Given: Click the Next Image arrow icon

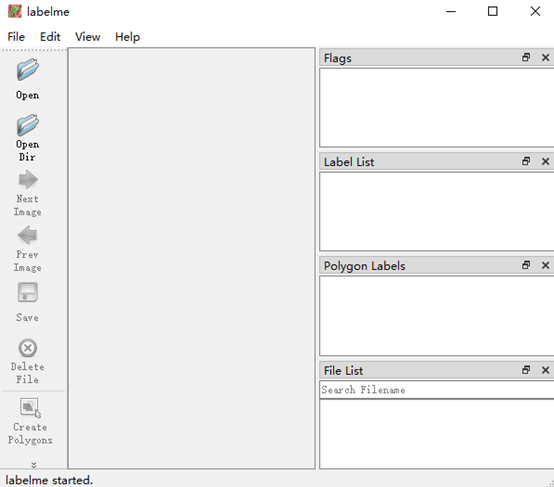Looking at the screenshot, I should [28, 180].
